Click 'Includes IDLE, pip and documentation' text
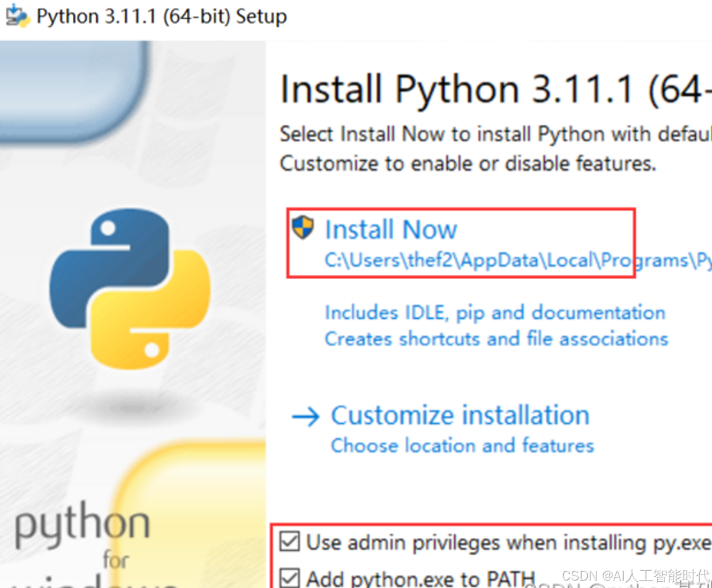 495,313
